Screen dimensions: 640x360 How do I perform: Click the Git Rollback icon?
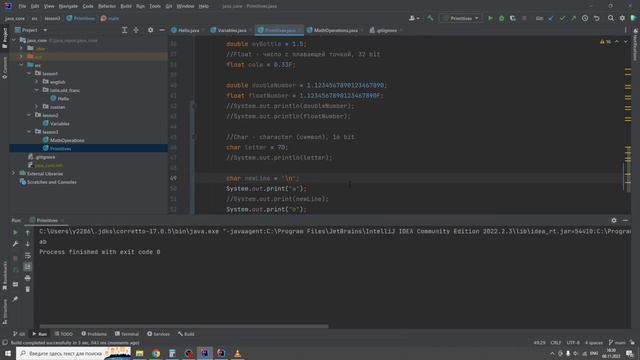pyautogui.click(x=596, y=18)
